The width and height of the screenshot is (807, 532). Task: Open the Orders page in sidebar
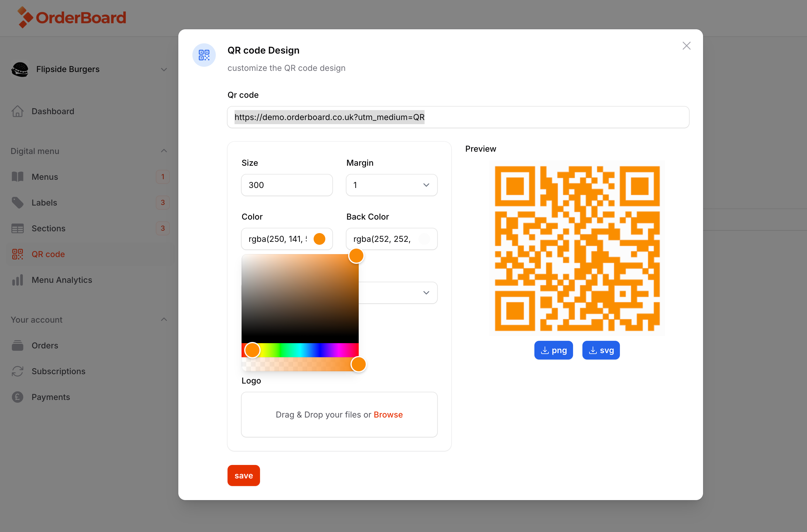(x=45, y=345)
